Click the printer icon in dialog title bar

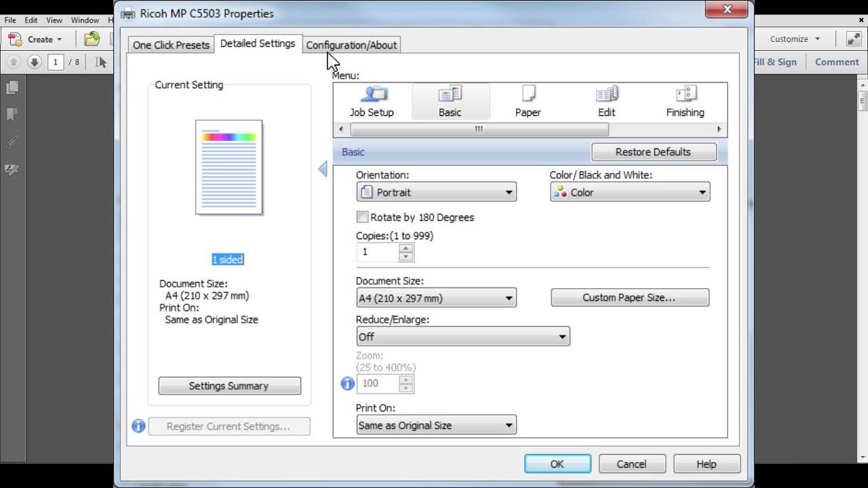click(127, 14)
